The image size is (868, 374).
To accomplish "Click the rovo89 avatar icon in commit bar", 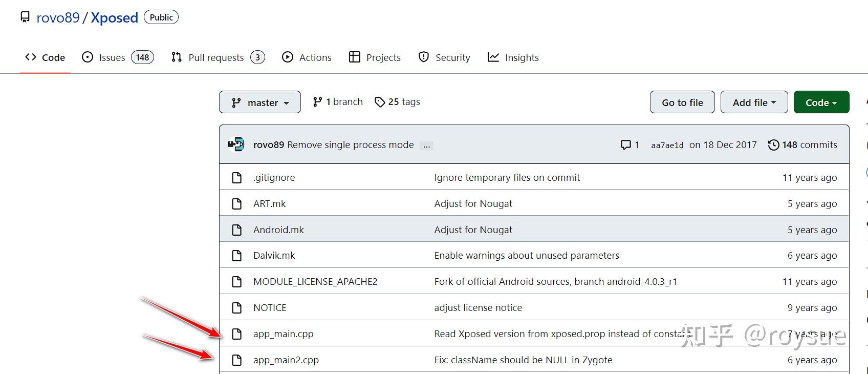I will click(236, 145).
